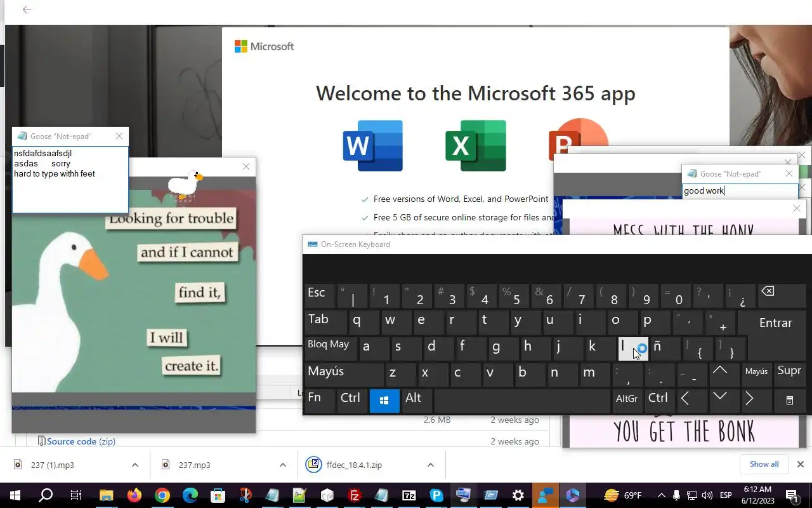Close the left Goose Not-epad window

pyautogui.click(x=119, y=137)
